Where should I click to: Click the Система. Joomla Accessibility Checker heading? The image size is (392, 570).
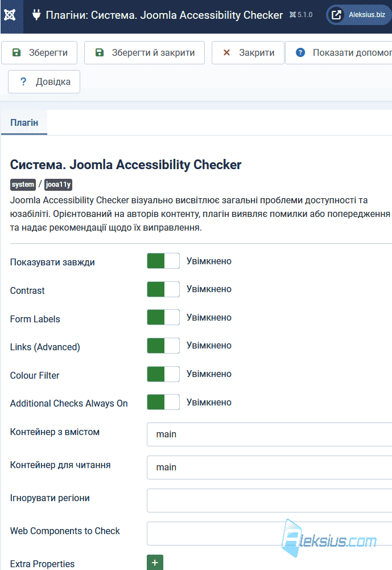coord(126,165)
